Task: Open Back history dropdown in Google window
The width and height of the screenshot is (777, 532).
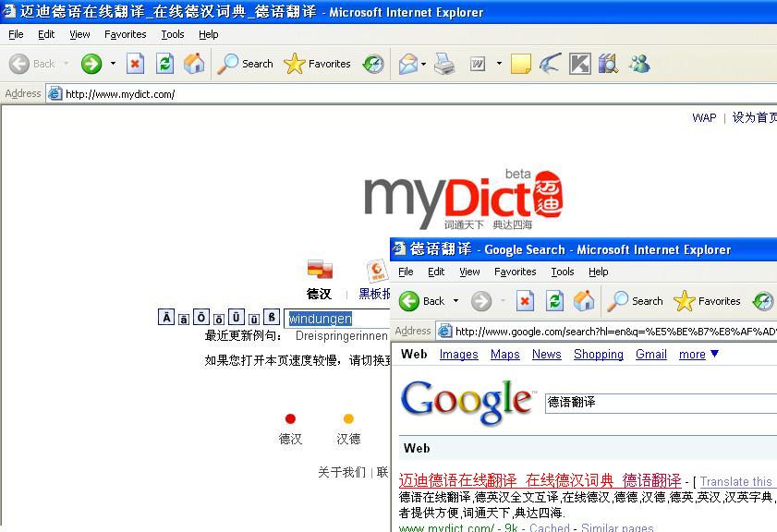Action: point(455,301)
